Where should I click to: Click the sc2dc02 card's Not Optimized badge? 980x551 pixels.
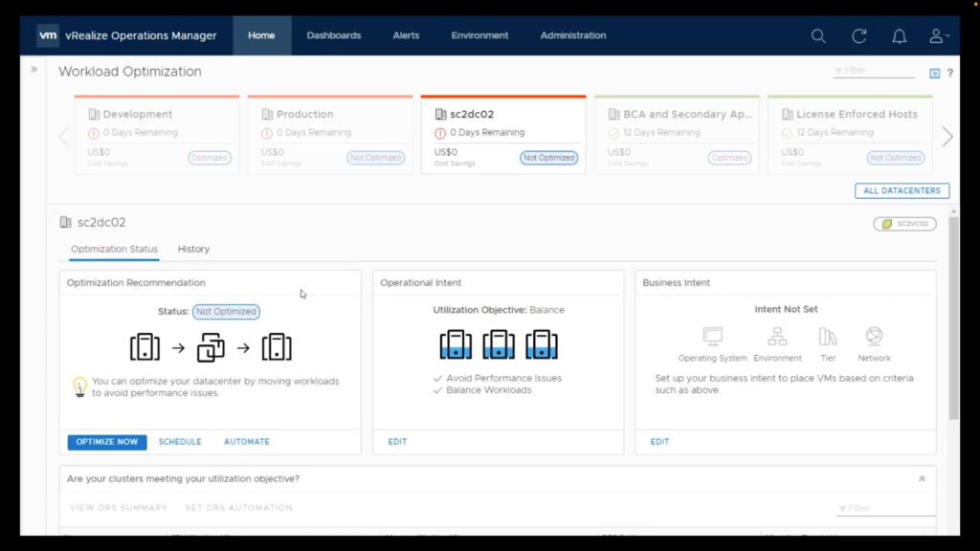[x=548, y=158]
